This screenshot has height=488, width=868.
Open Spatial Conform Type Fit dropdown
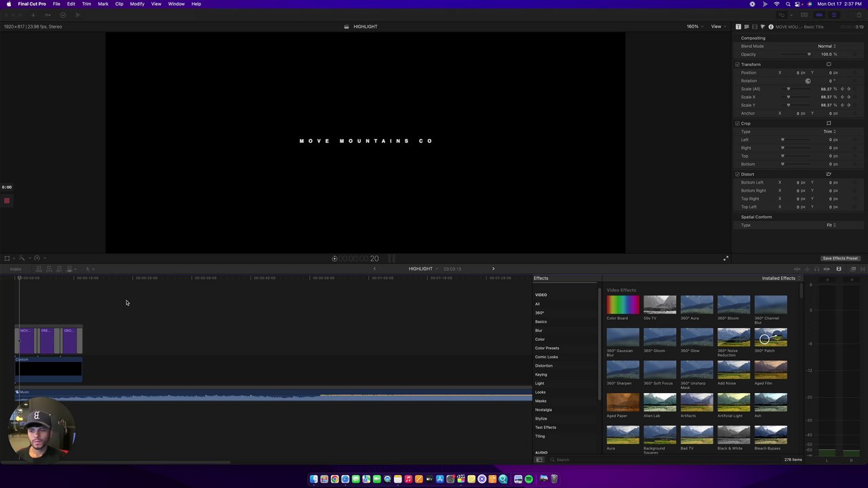pos(831,225)
